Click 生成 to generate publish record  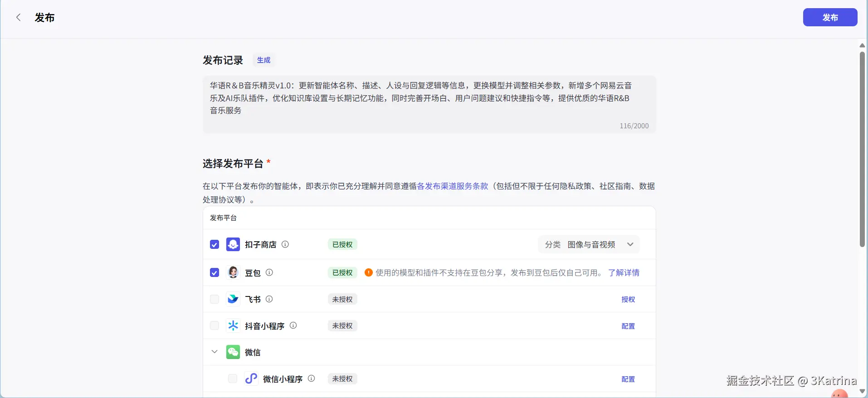click(x=263, y=60)
